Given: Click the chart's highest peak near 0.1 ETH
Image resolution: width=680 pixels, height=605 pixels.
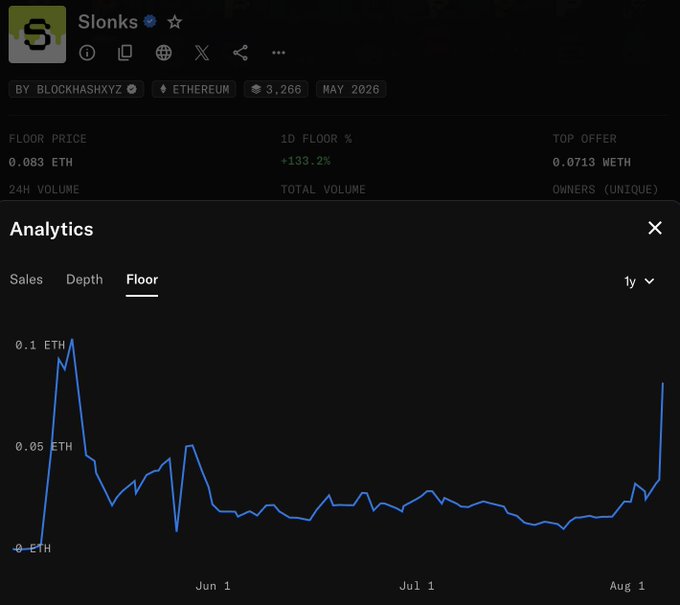Looking at the screenshot, I should click(x=72, y=340).
